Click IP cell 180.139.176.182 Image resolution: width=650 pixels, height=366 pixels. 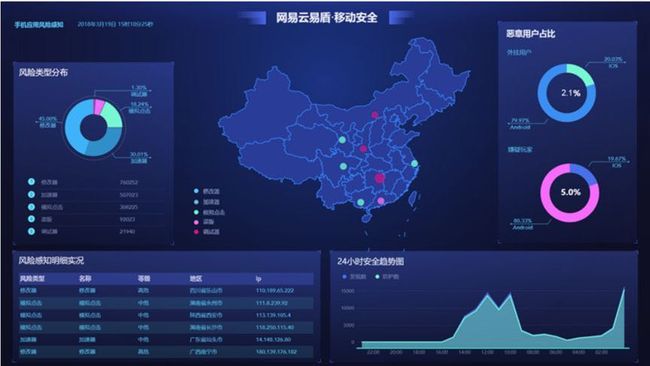tap(276, 351)
